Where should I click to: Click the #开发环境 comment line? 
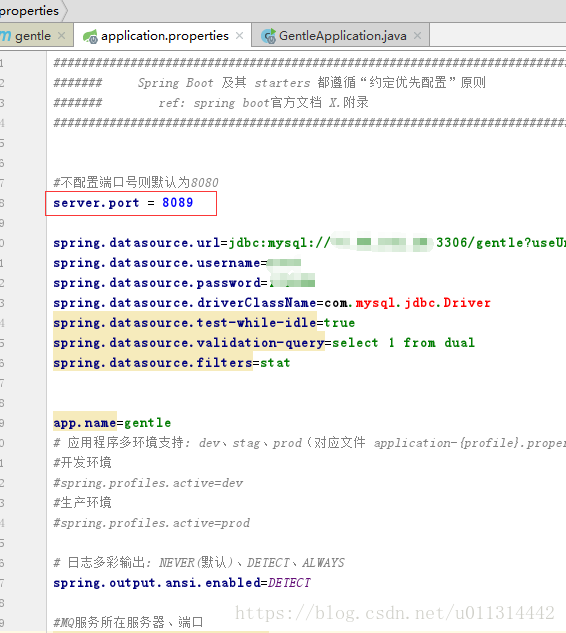(82, 463)
